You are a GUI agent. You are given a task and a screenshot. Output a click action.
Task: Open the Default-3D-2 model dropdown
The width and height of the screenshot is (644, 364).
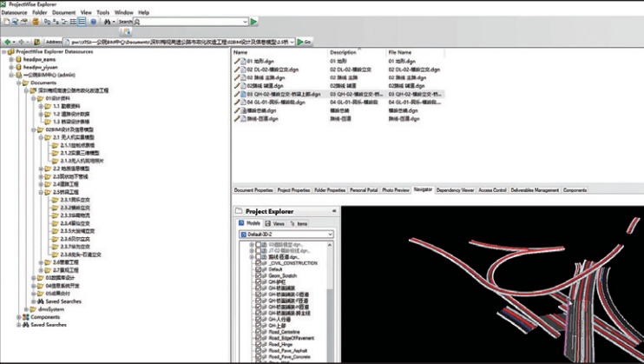(286, 235)
